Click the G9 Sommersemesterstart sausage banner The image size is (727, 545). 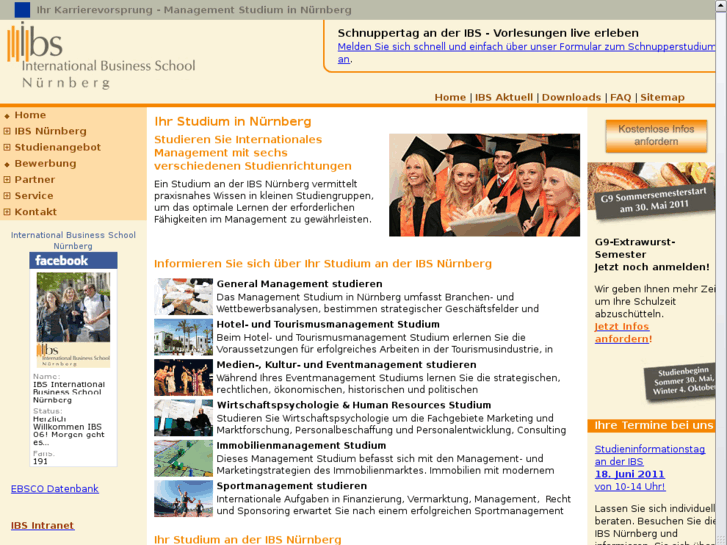pyautogui.click(x=651, y=191)
